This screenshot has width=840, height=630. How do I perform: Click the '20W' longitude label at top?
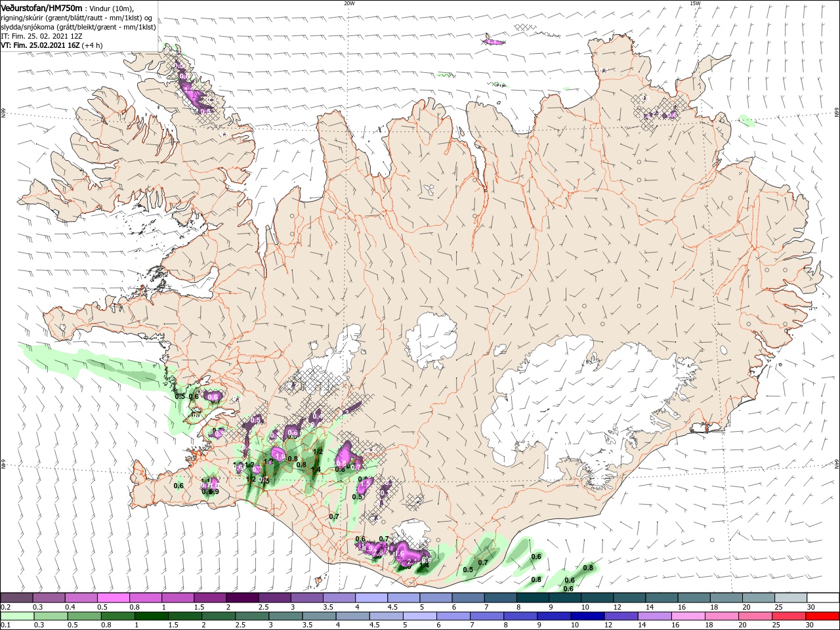(x=349, y=3)
